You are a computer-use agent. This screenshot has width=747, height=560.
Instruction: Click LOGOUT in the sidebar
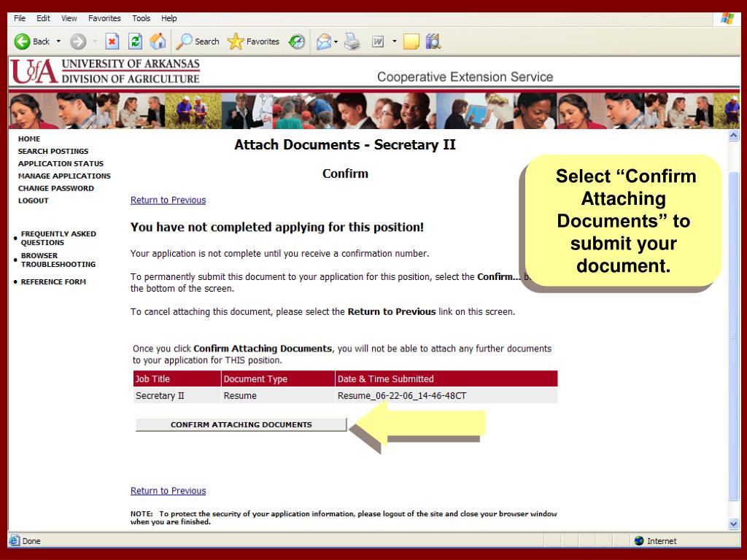click(34, 201)
